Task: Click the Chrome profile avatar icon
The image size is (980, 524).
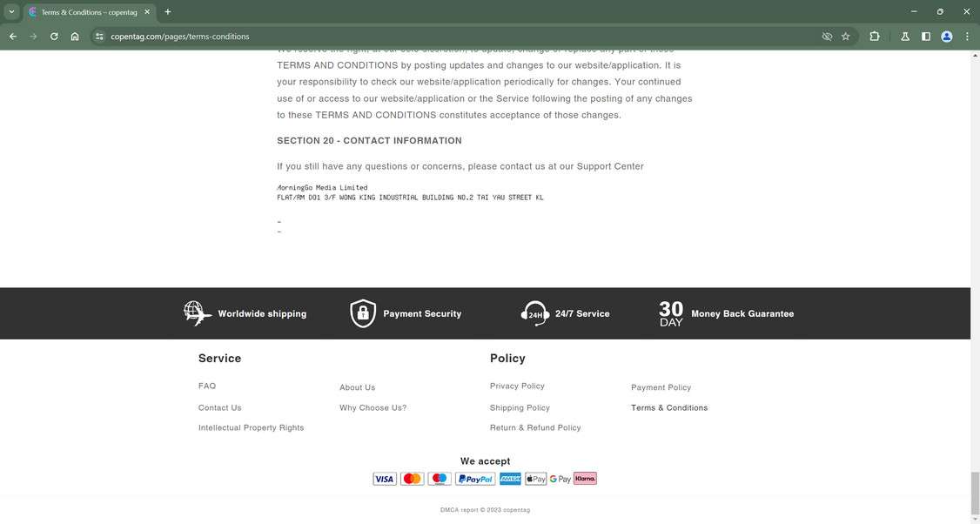Action: pyautogui.click(x=946, y=37)
